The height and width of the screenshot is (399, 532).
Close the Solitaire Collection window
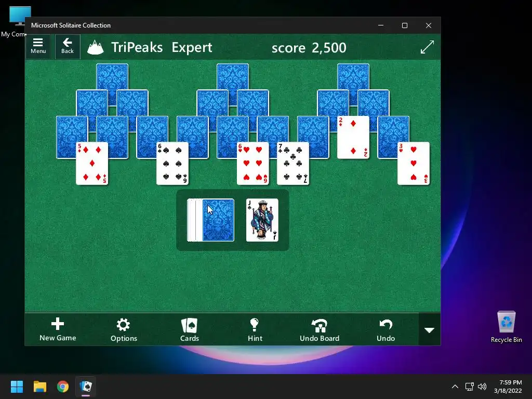click(x=429, y=25)
